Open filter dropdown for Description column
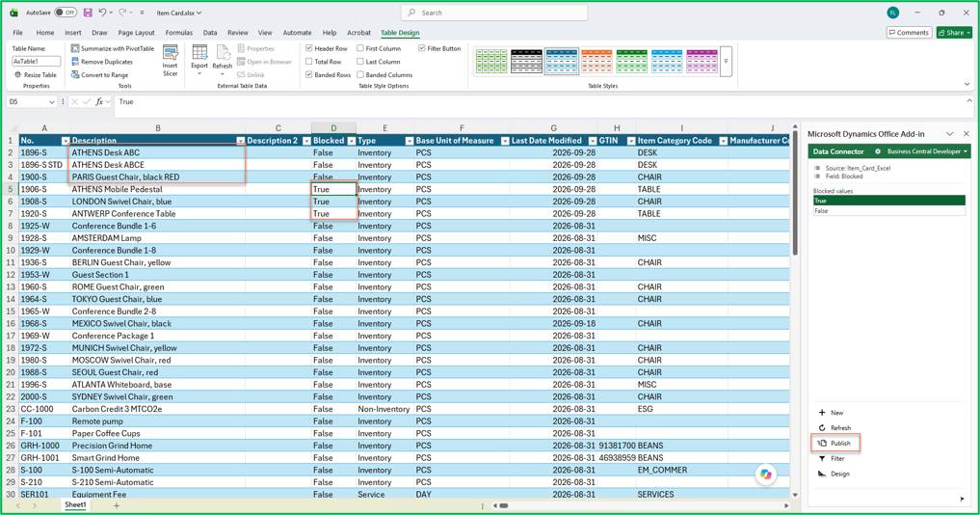Image resolution: width=980 pixels, height=515 pixels. [x=241, y=141]
